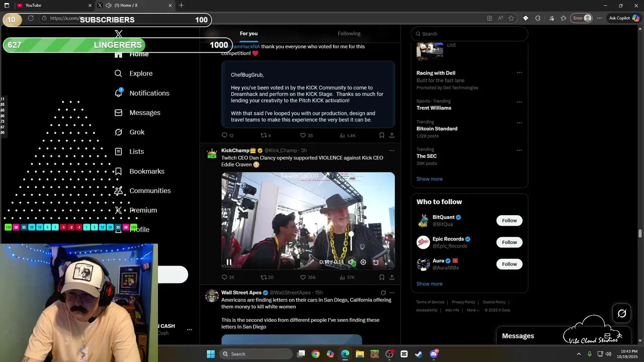
Task: Reply to the KickChamp post with 25 comments
Action: click(x=228, y=277)
